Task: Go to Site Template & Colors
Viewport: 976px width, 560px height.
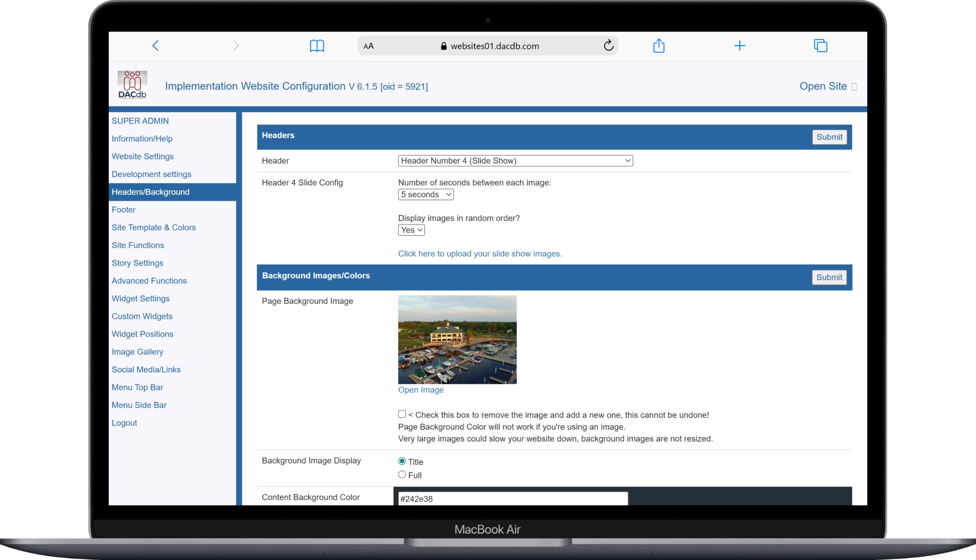Action: tap(154, 227)
